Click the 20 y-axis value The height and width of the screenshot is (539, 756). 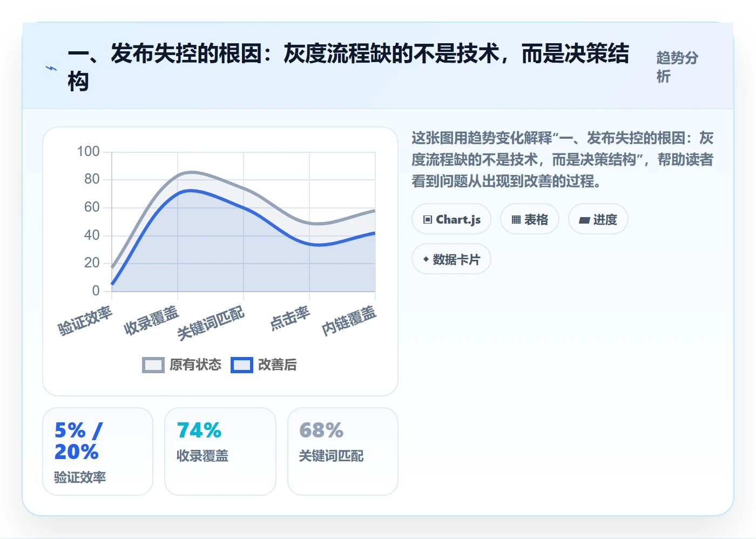point(92,262)
